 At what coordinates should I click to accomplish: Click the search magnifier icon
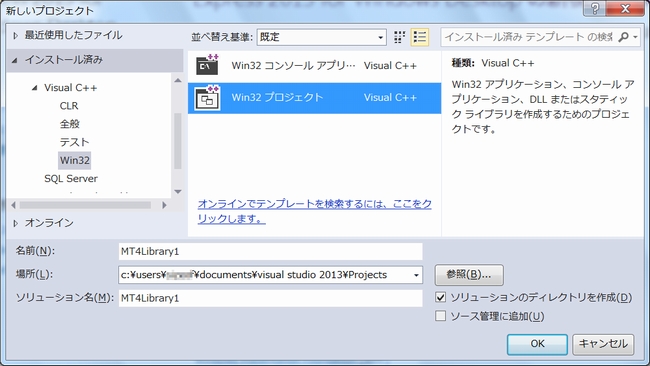(x=623, y=37)
